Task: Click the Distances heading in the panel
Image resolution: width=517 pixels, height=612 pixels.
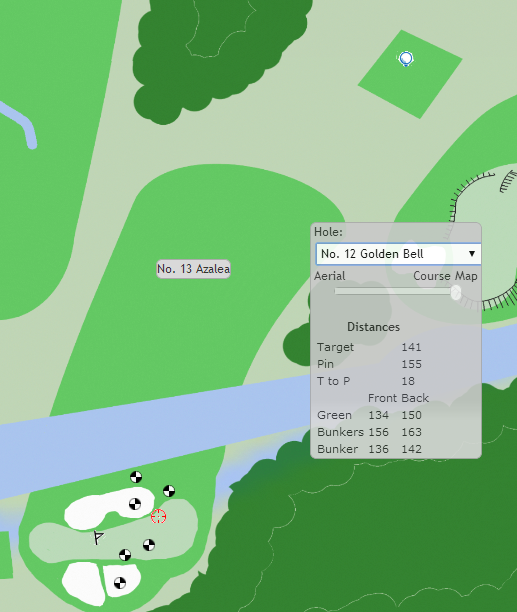Action: [373, 327]
